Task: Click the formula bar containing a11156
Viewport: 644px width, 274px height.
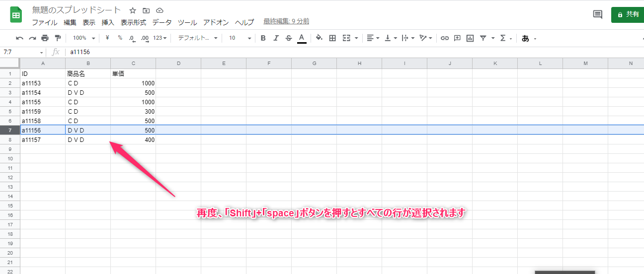Action: click(355, 52)
